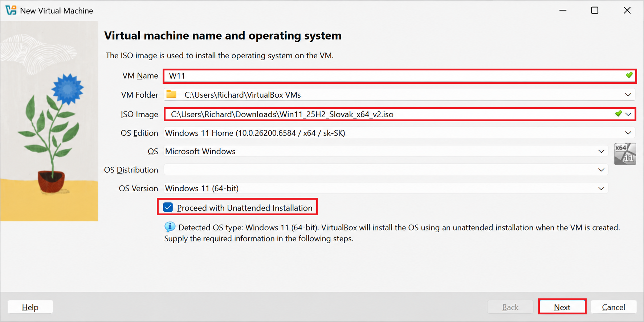Click the 'VM Folder' label
This screenshot has width=644, height=322.
(139, 95)
